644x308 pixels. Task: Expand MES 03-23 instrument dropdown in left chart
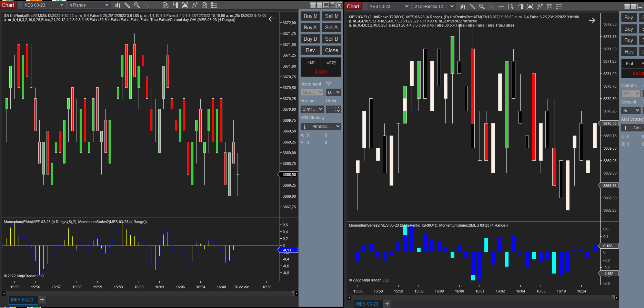click(x=43, y=5)
